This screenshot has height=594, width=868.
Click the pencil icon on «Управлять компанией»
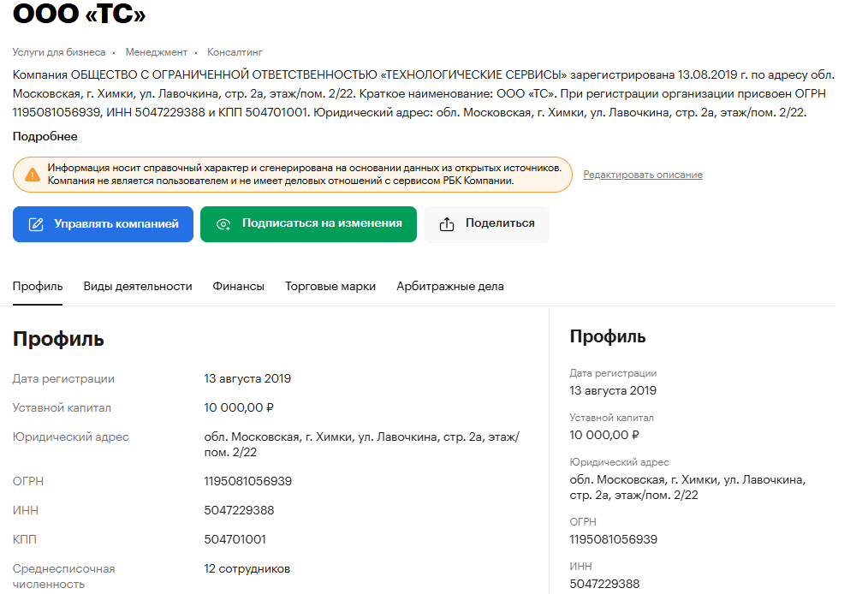coord(35,223)
